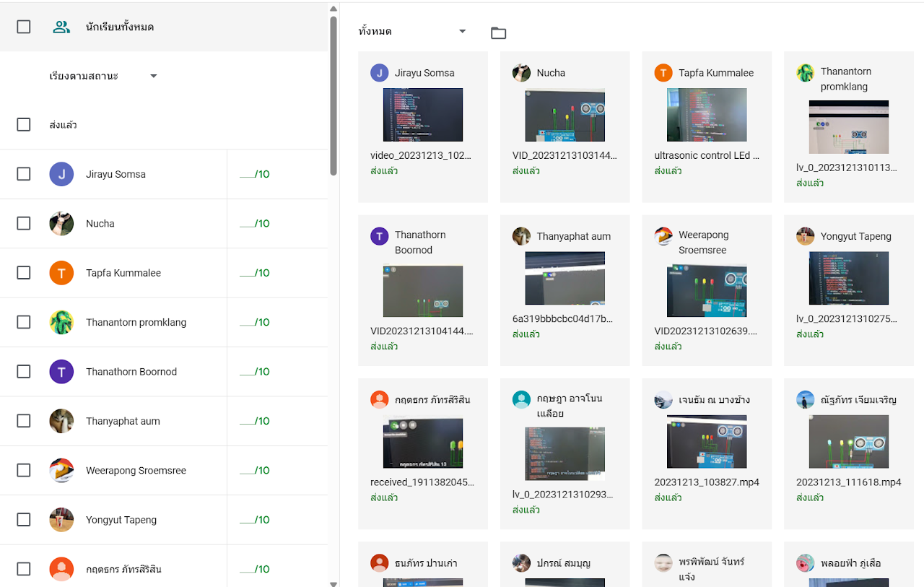Viewport: 924px width, 587px height.
Task: Open Thanathorn Boornod's video thumbnail
Action: point(423,291)
